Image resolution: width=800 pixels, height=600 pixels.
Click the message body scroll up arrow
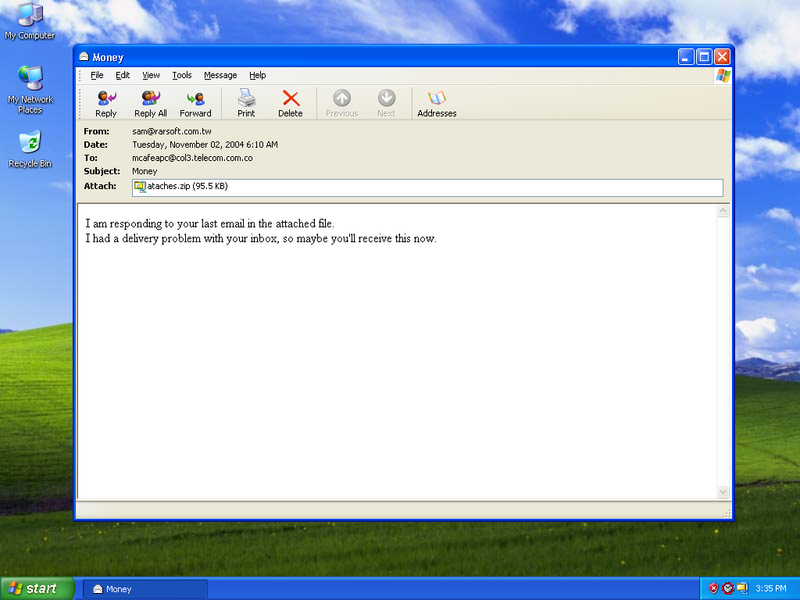(723, 211)
